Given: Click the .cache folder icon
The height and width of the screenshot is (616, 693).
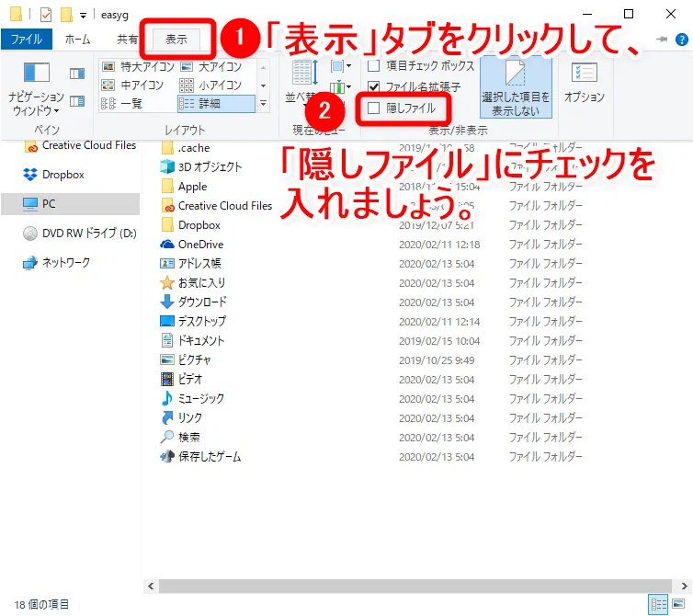Looking at the screenshot, I should pyautogui.click(x=167, y=148).
